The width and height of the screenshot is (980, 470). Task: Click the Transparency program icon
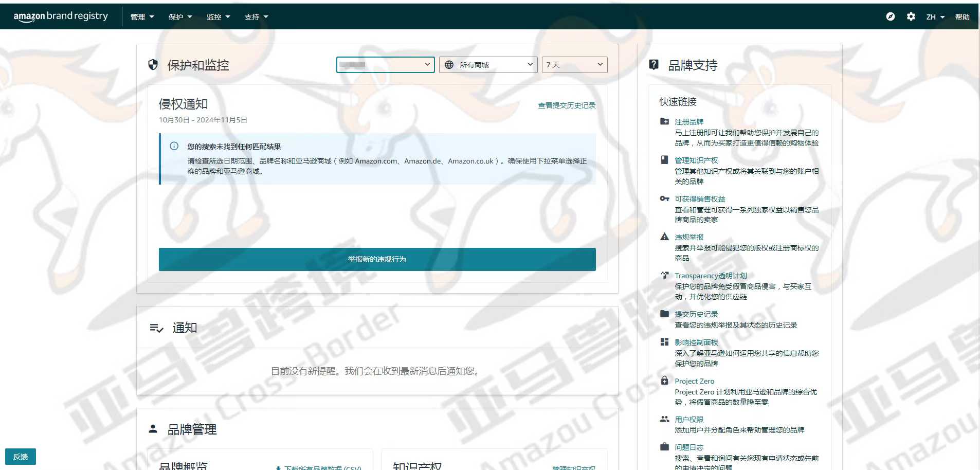click(664, 275)
